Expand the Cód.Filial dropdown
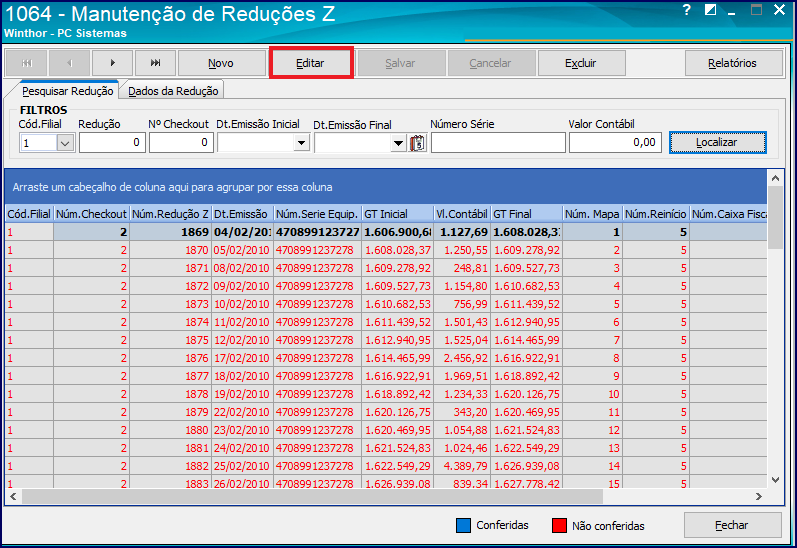Viewport: 797px width, 548px height. pyautogui.click(x=65, y=143)
